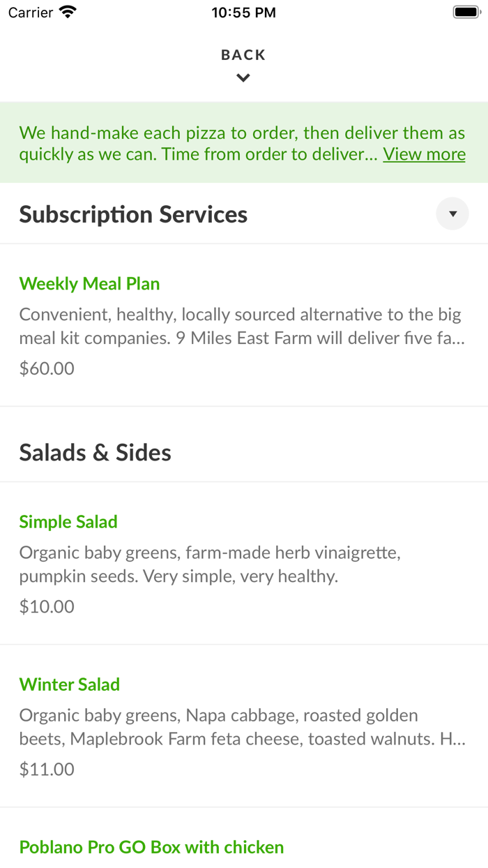Open the Weekly Meal Plan item

click(x=89, y=284)
